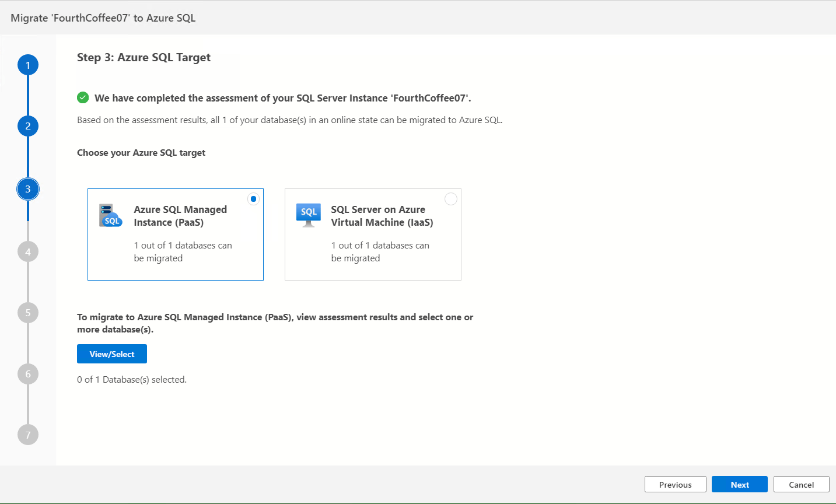Jump to wizard step 4 circle

[x=28, y=252]
